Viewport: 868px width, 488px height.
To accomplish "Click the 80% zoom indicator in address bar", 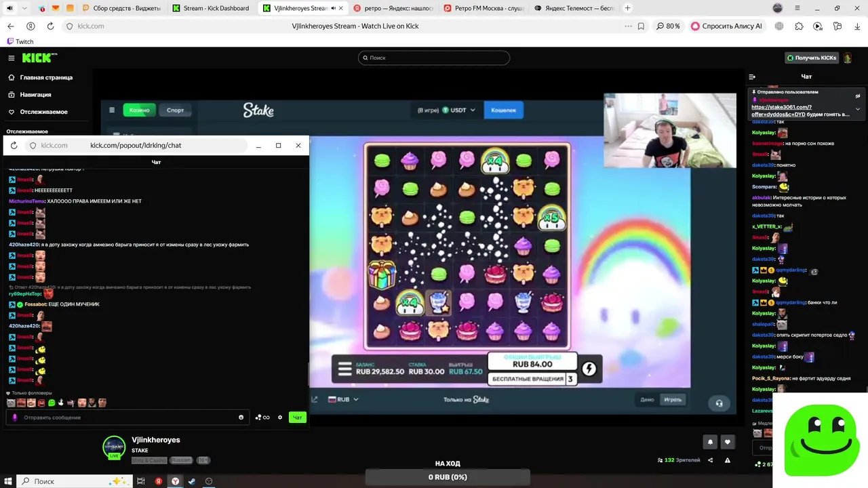I will 668,26.
